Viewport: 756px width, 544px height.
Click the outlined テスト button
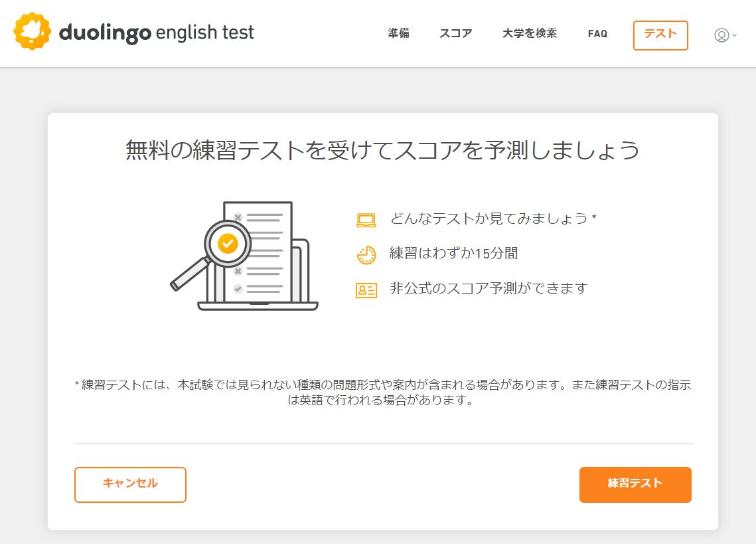(x=660, y=37)
